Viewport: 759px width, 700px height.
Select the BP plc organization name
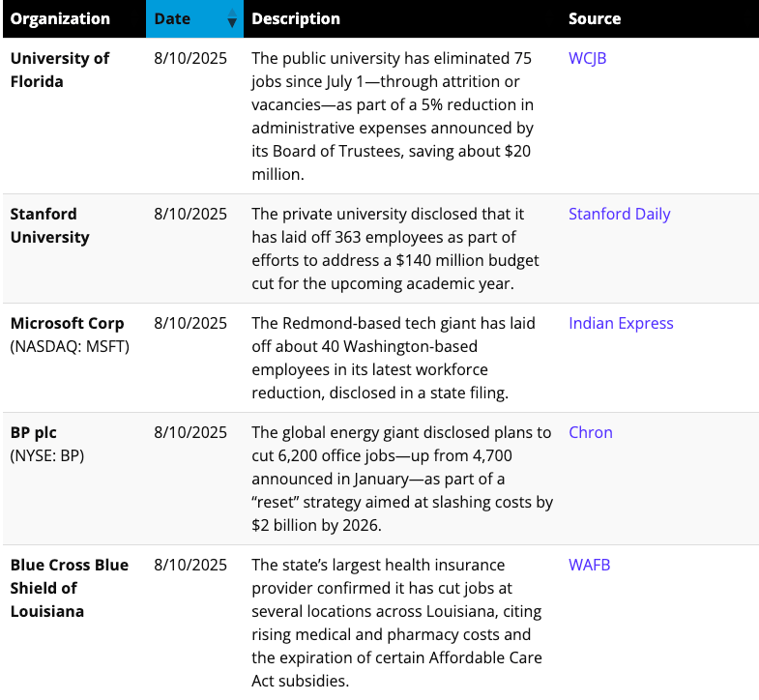pyautogui.click(x=34, y=432)
